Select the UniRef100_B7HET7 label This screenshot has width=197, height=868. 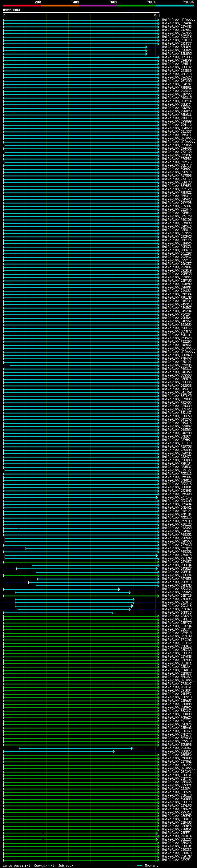pos(177,619)
